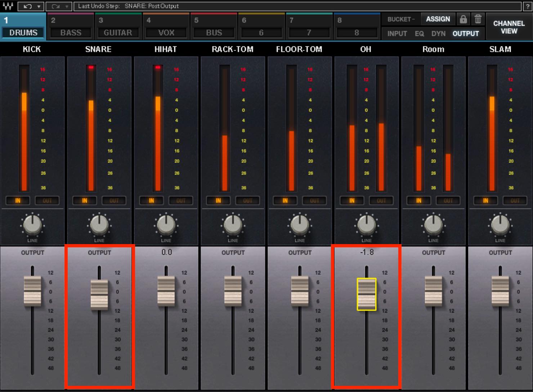Click the SNARE channel name label
Image resolution: width=533 pixels, height=392 pixels.
(98, 49)
